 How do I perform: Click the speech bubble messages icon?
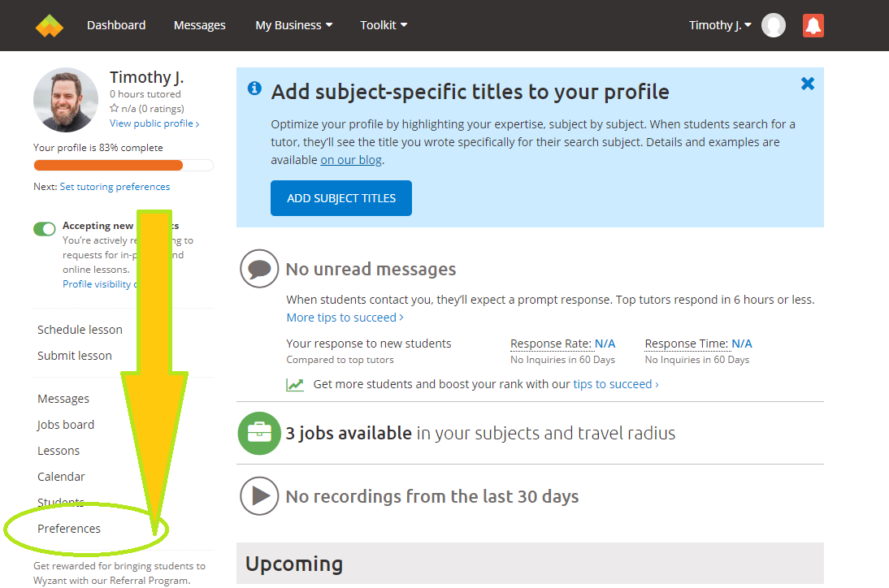tap(259, 269)
